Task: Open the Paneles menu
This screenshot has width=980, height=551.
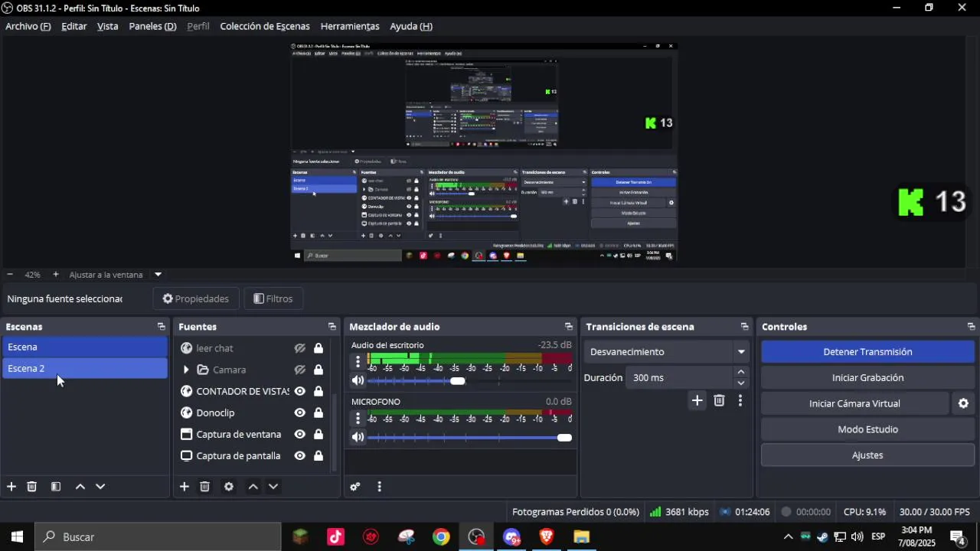Action: (x=152, y=26)
